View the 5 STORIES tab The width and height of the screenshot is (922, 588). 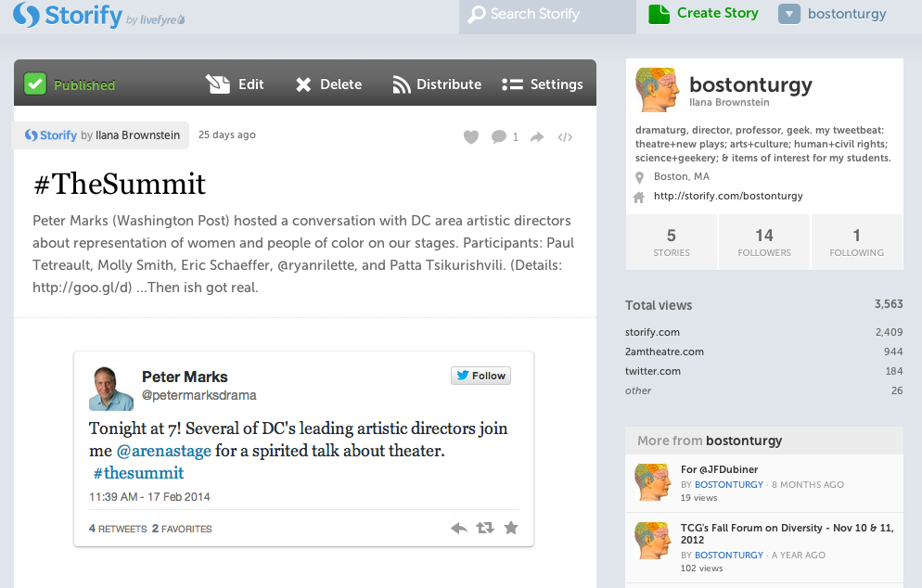pos(672,242)
